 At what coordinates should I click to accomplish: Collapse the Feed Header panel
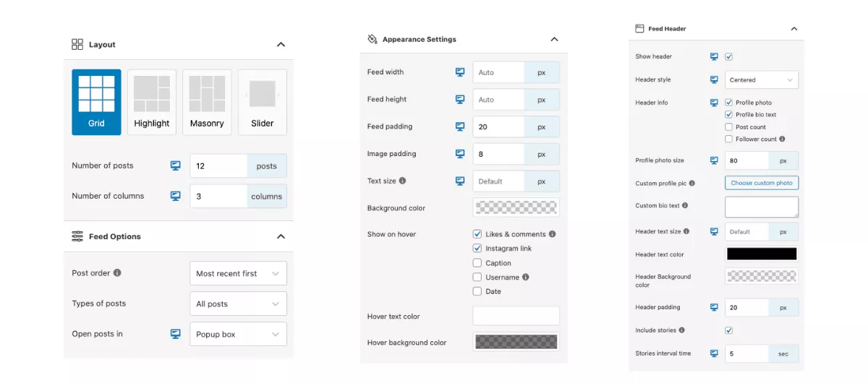pyautogui.click(x=793, y=29)
